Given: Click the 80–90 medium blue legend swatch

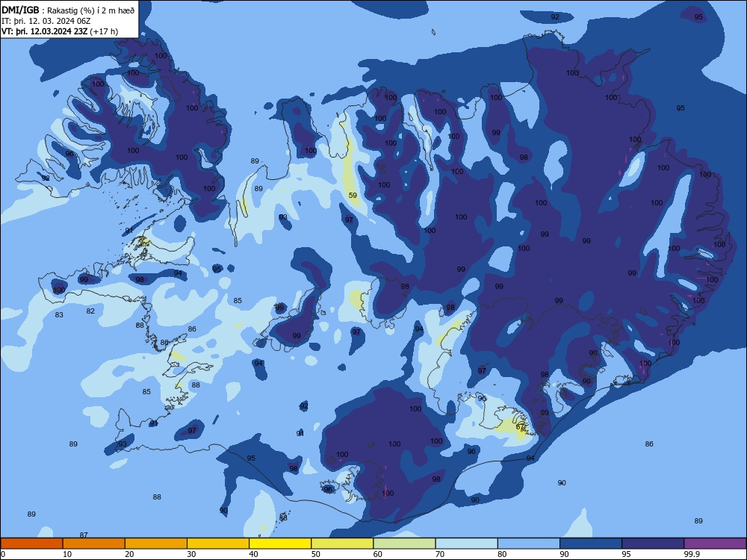Looking at the screenshot, I should (529, 544).
